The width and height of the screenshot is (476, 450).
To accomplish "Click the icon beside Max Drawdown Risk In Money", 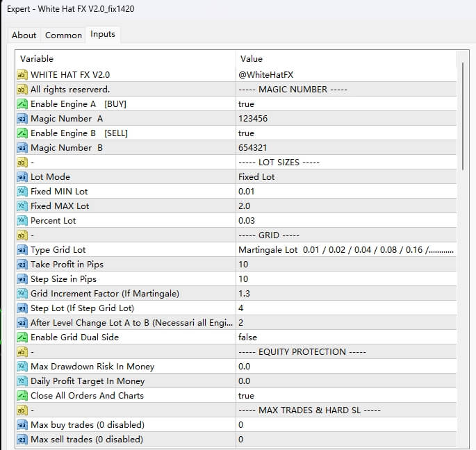I will point(22,367).
